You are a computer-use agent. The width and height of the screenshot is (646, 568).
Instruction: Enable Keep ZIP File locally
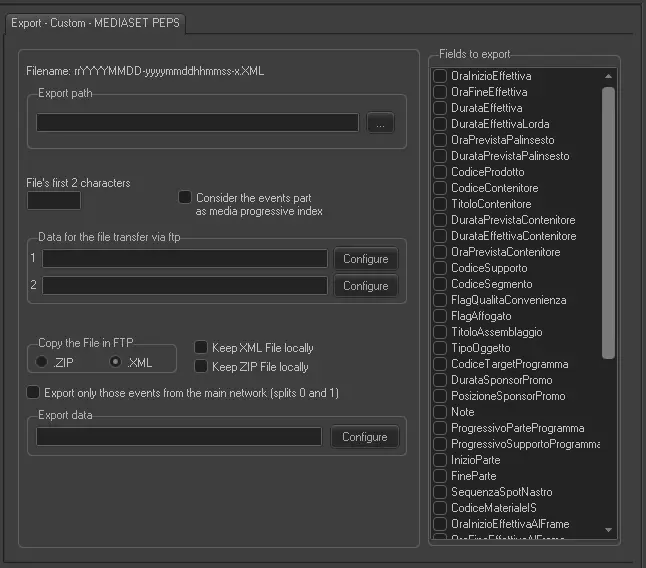(201, 367)
